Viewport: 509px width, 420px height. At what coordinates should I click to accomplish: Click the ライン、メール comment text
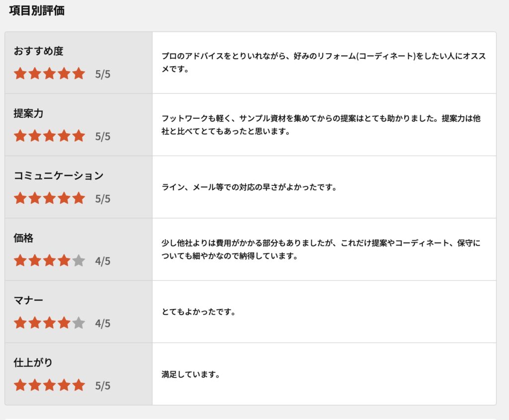(249, 187)
